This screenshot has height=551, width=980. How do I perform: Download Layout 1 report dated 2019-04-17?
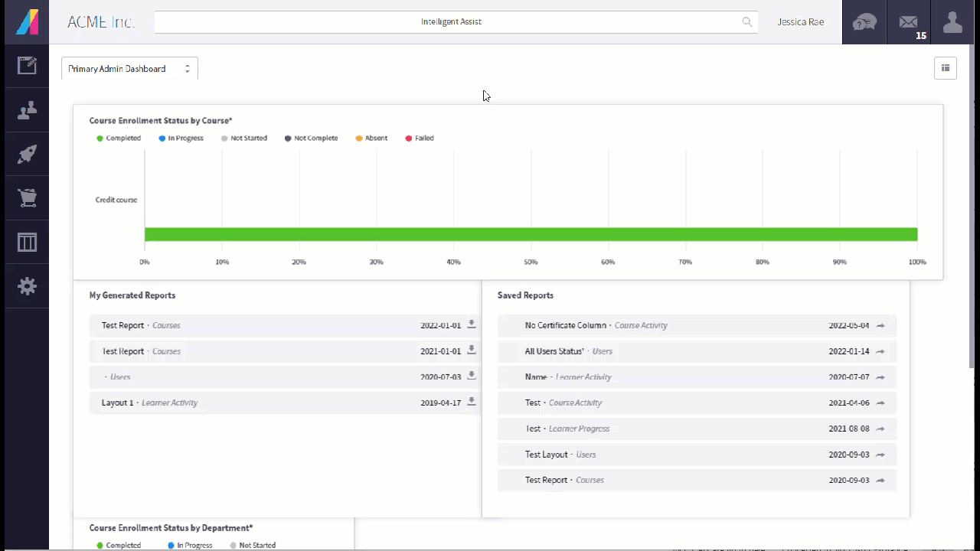472,402
